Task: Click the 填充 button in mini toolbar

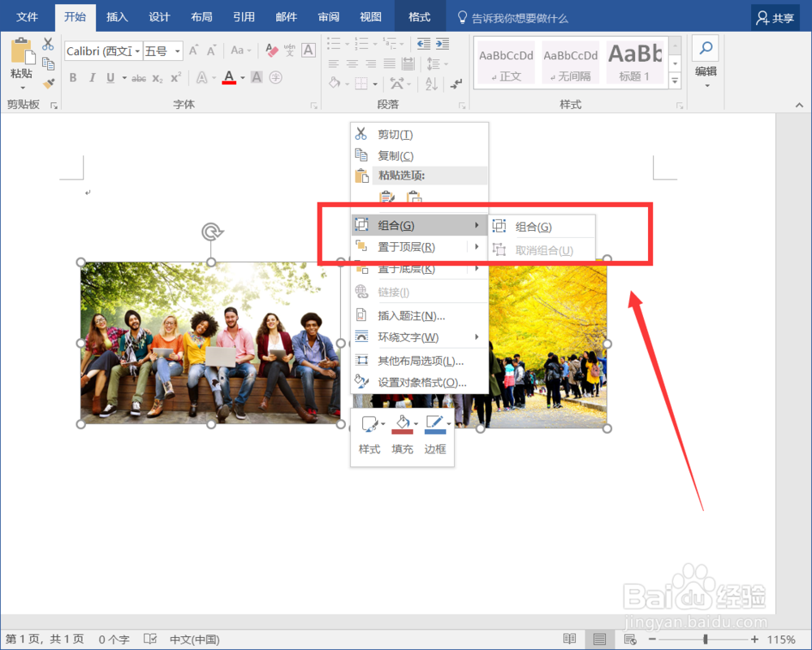Action: coord(403,435)
